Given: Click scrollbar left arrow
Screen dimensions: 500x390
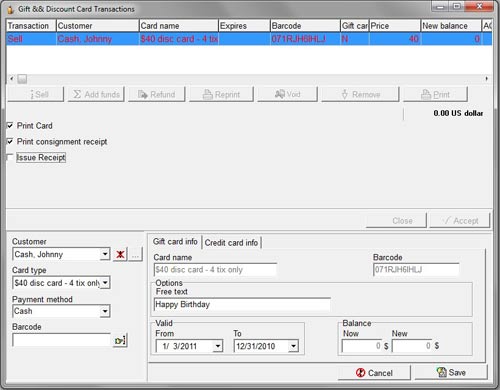Looking at the screenshot, I should 12,79.
